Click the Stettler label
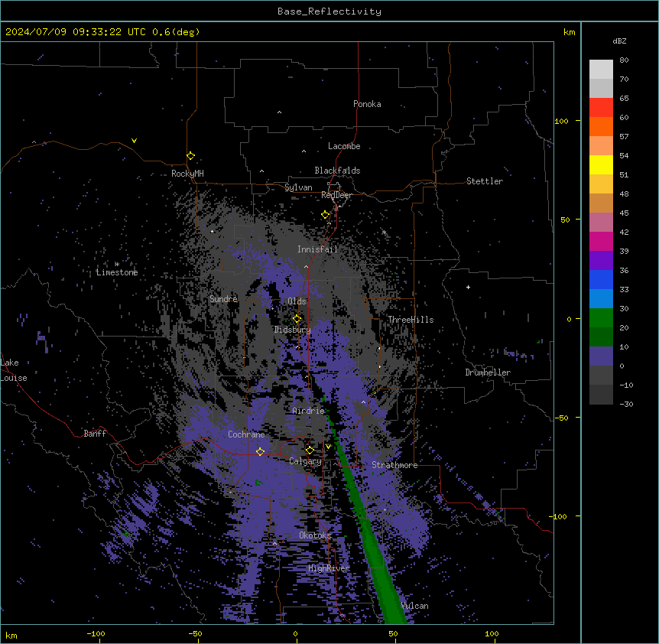 (x=485, y=181)
